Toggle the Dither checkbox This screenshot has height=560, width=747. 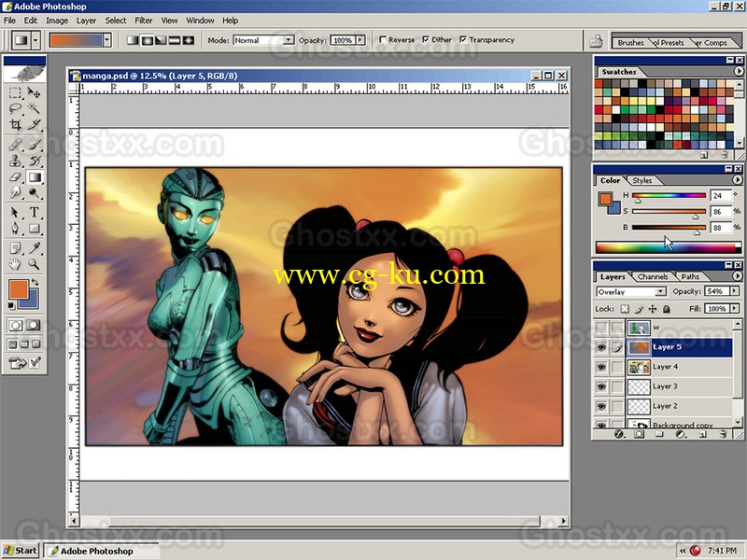click(x=426, y=40)
